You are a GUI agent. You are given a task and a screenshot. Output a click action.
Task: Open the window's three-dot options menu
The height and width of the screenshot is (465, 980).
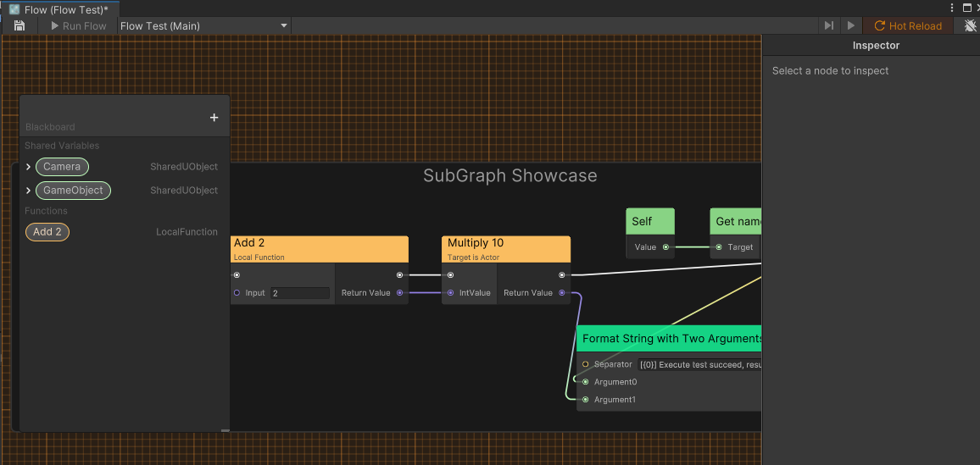click(951, 8)
